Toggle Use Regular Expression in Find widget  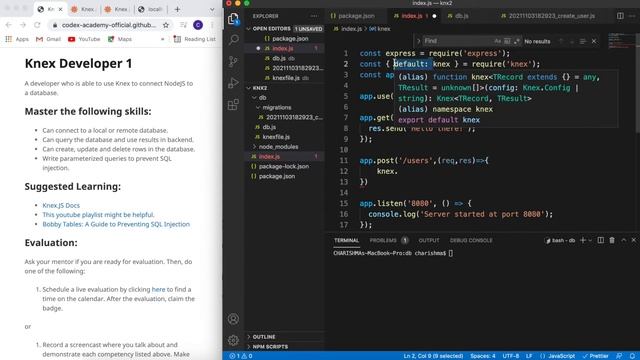pos(517,41)
